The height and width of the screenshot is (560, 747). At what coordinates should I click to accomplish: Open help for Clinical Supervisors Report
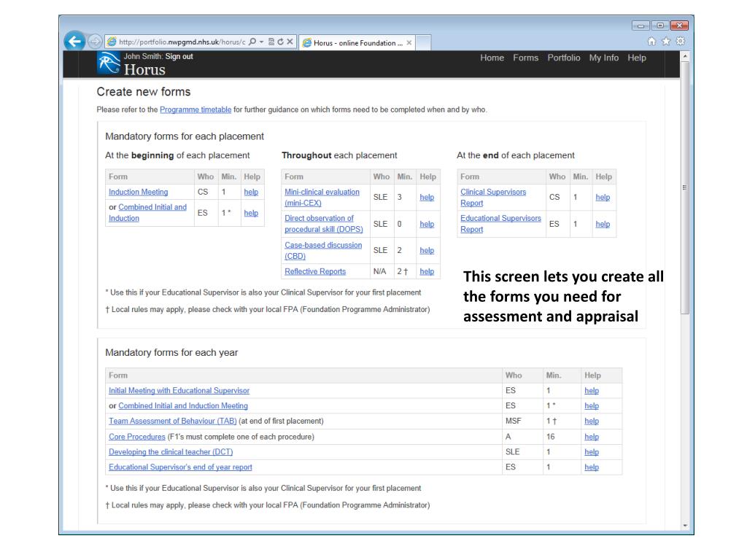(603, 197)
